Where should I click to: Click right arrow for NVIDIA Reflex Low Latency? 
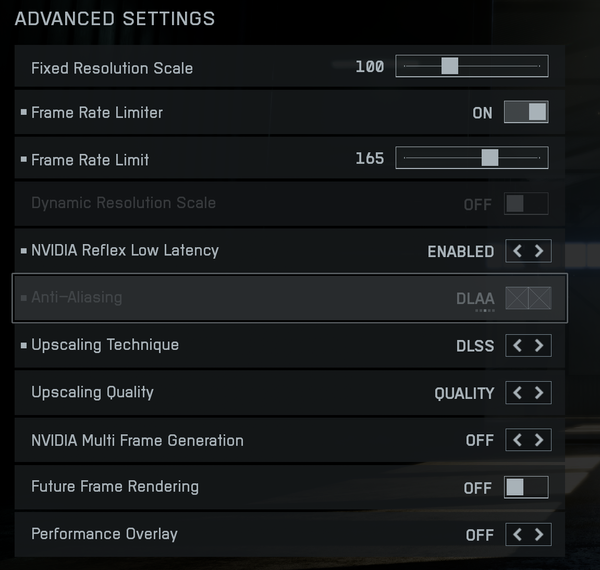pos(539,251)
